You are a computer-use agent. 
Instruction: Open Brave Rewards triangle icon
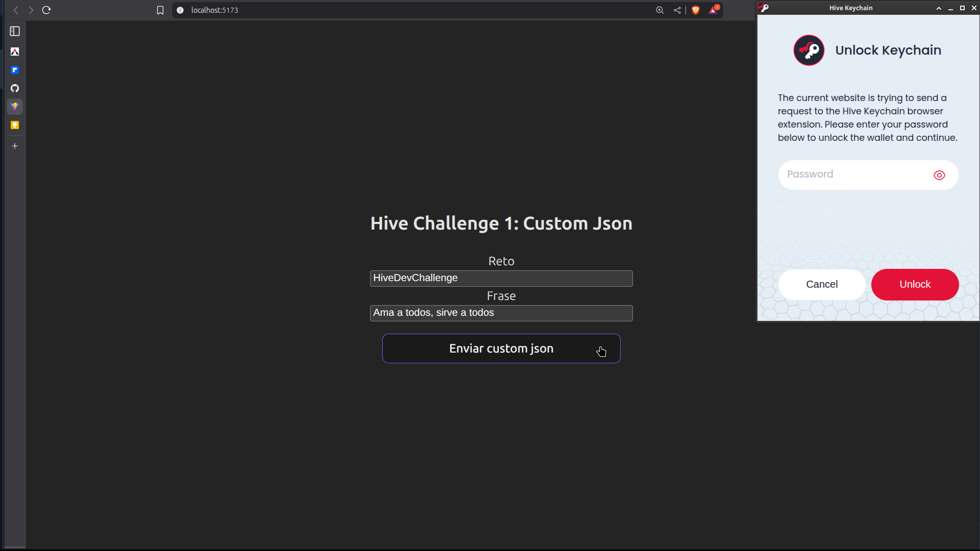pos(713,10)
